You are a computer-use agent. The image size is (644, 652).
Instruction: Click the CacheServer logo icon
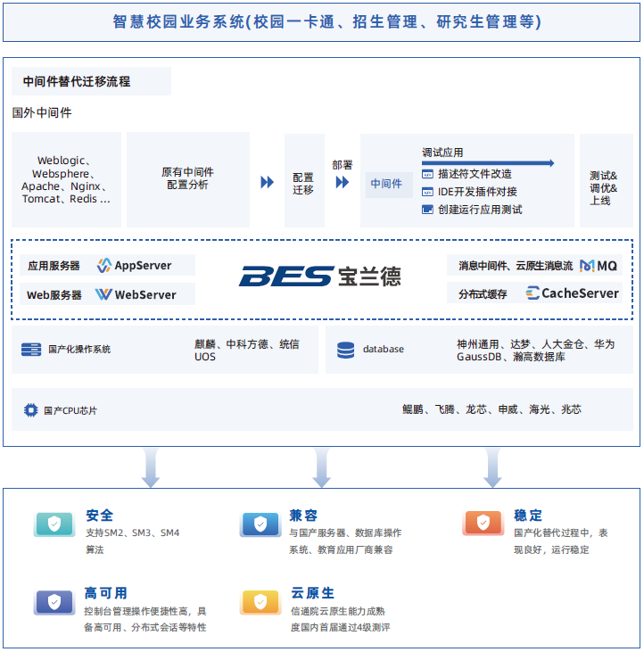pyautogui.click(x=533, y=293)
